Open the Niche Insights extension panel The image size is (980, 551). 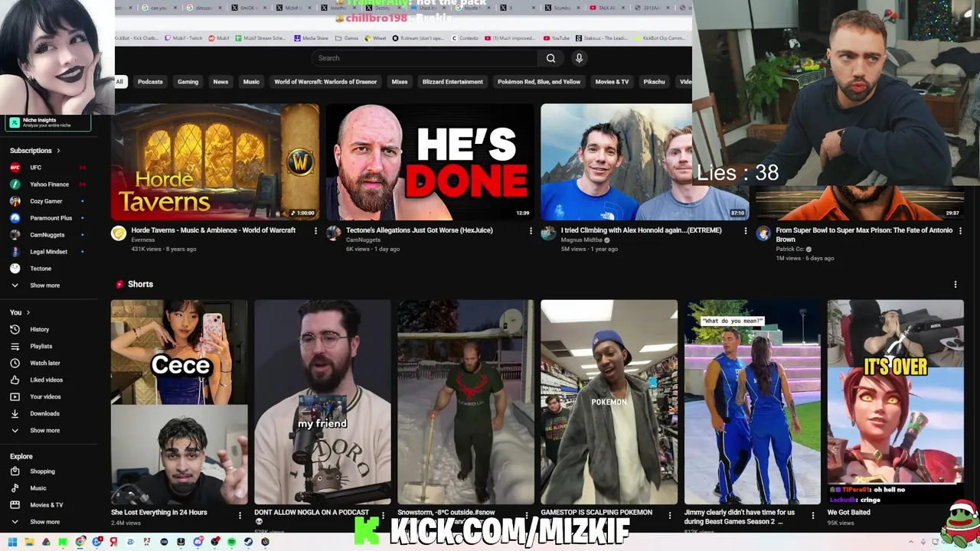[49, 122]
